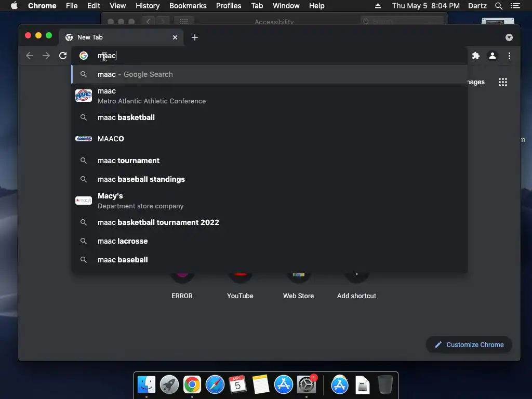Open Notes in the Dock
532x399 pixels.
tap(261, 385)
